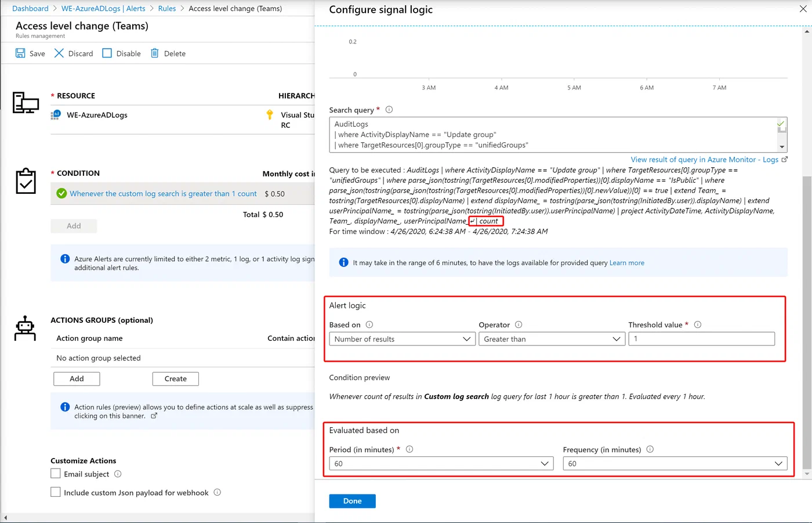Click the WE-AzureADLogs resource name
The height and width of the screenshot is (523, 812).
point(97,115)
